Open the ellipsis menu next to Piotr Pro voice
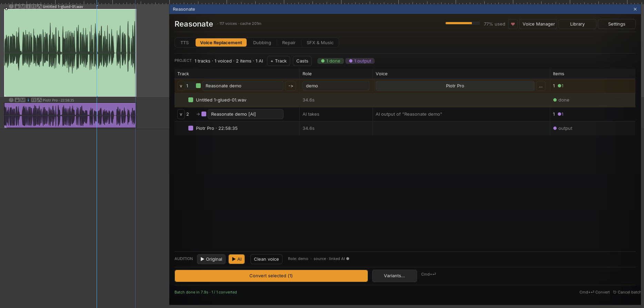 tap(541, 86)
